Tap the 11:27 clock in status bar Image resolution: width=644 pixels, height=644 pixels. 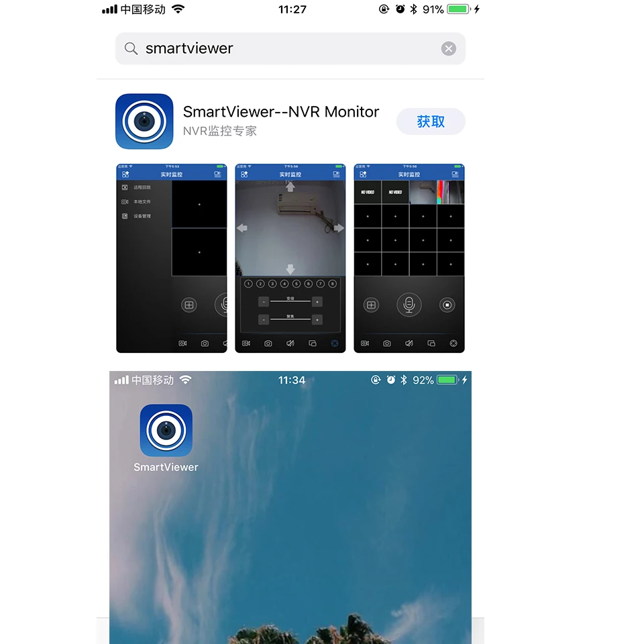pos(292,9)
